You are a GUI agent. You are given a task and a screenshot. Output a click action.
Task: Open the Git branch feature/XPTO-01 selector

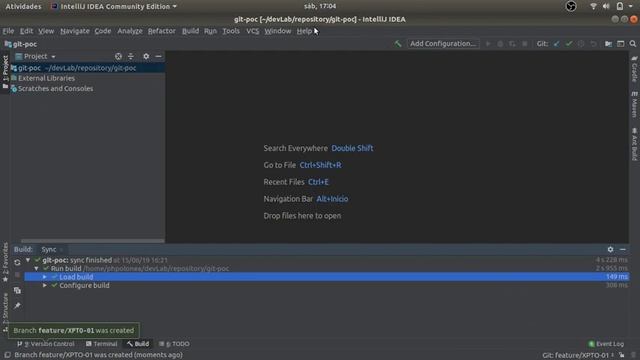pos(578,355)
